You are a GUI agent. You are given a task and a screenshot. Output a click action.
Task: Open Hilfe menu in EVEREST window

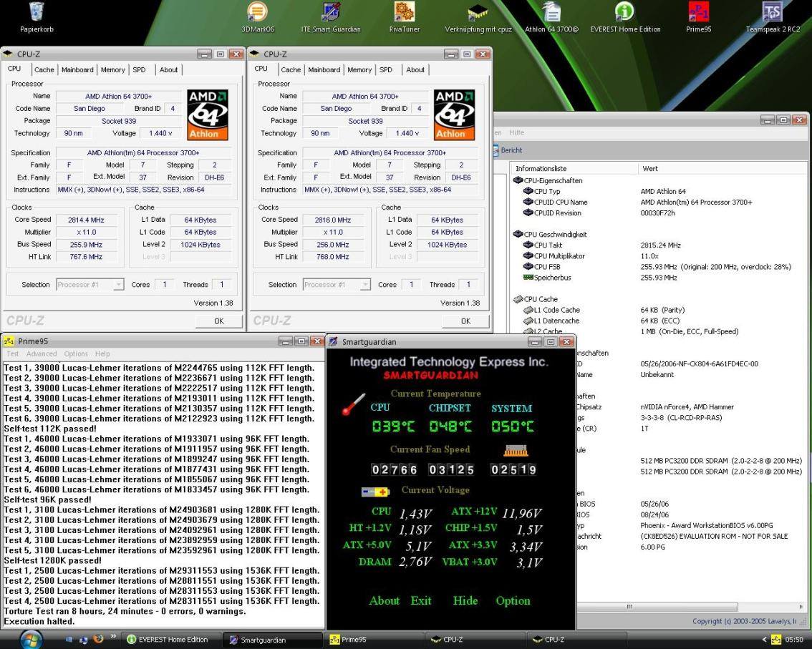(516, 132)
